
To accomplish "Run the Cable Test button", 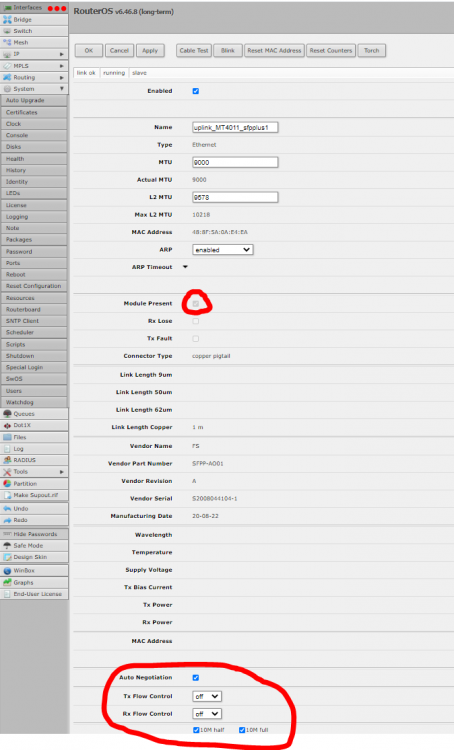I will 194,51.
